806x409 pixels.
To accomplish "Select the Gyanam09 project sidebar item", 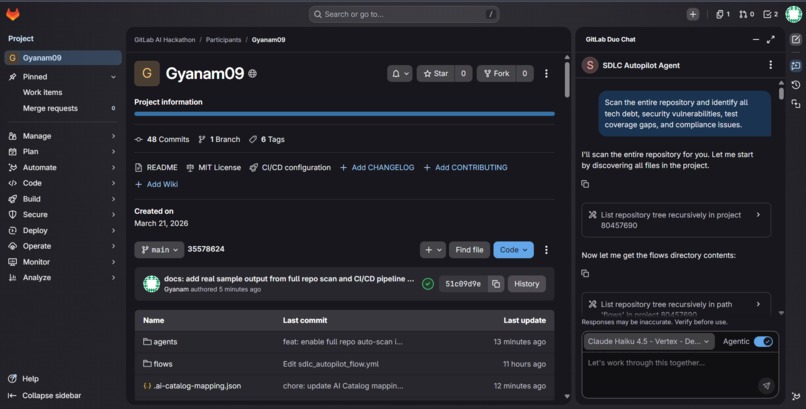I will point(63,58).
